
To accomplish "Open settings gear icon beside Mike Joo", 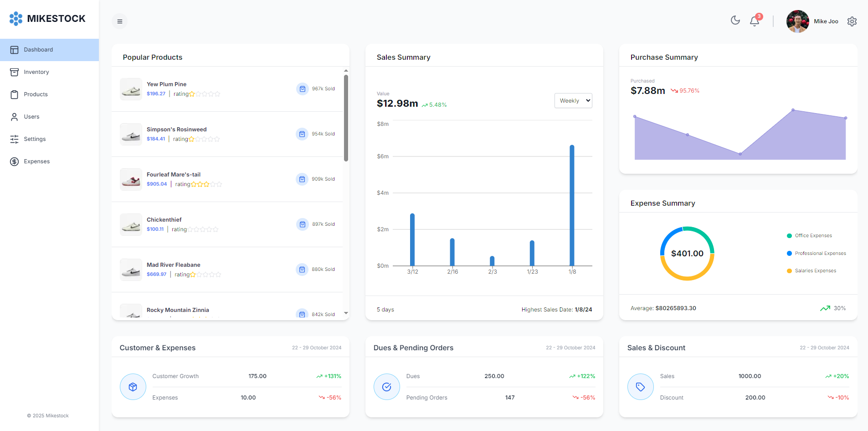I will click(852, 21).
